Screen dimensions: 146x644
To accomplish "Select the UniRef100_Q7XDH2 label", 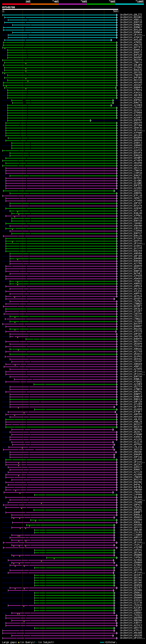I will pyautogui.click(x=131, y=67).
